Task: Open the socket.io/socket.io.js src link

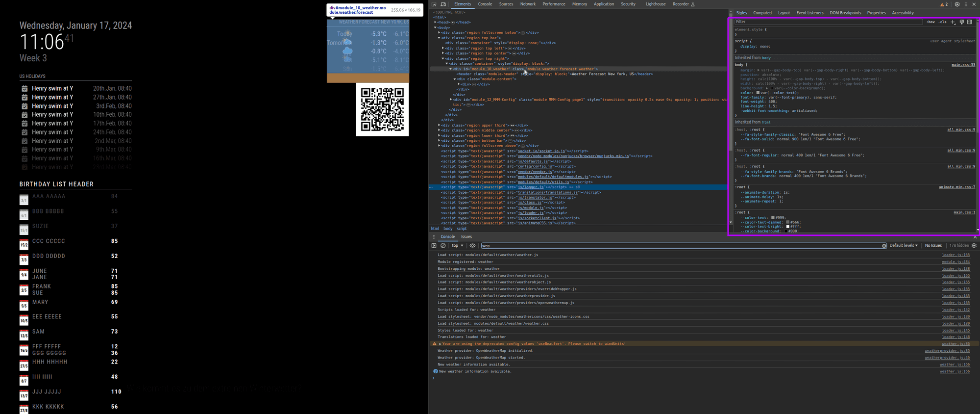Action: (541, 151)
